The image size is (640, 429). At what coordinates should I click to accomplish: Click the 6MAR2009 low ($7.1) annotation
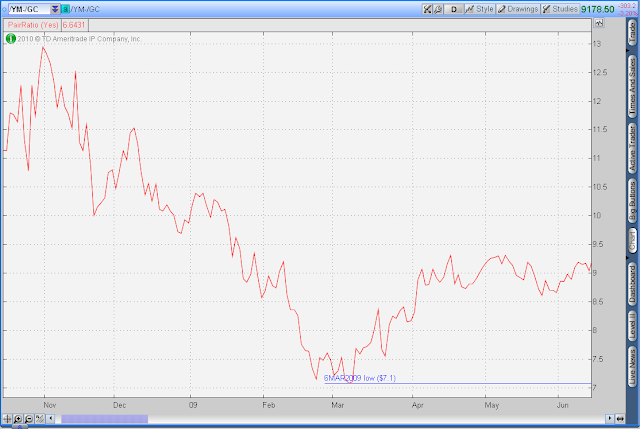coord(360,378)
